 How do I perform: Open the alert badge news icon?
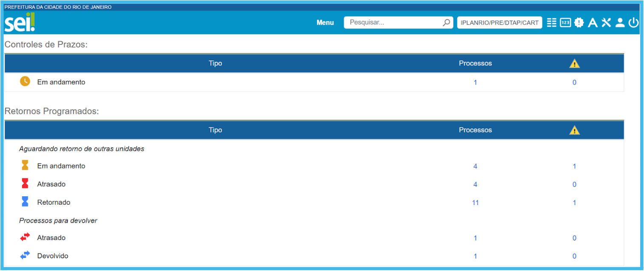click(579, 23)
